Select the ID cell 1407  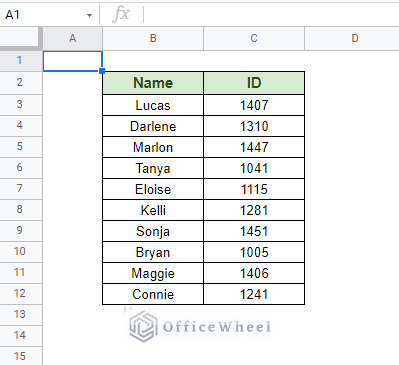(x=254, y=105)
